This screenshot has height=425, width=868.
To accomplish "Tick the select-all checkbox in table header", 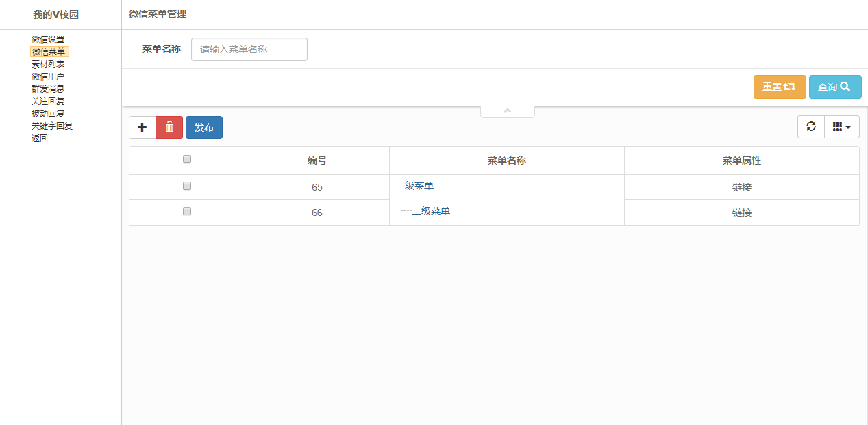I will (187, 159).
